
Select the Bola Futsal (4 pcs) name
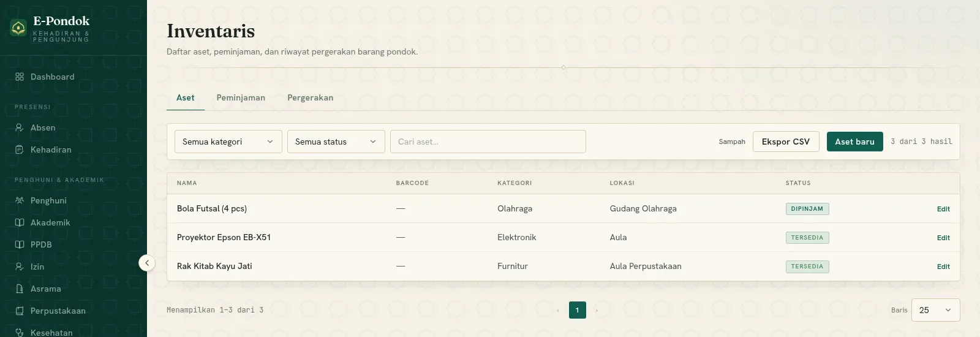pos(212,208)
